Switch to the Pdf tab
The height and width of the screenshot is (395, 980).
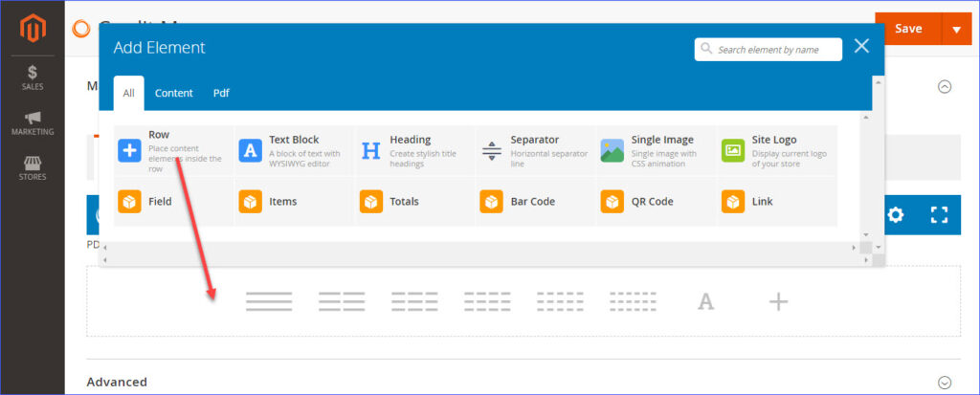(221, 93)
